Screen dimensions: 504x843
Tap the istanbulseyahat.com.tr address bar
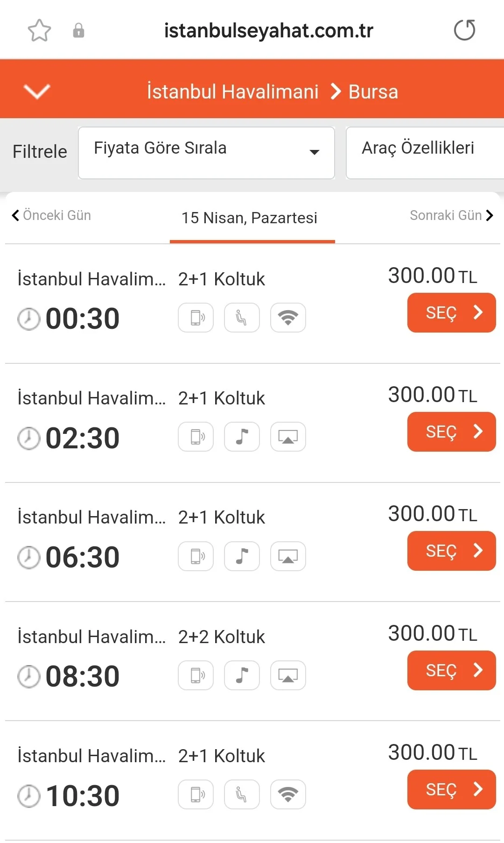coord(268,31)
